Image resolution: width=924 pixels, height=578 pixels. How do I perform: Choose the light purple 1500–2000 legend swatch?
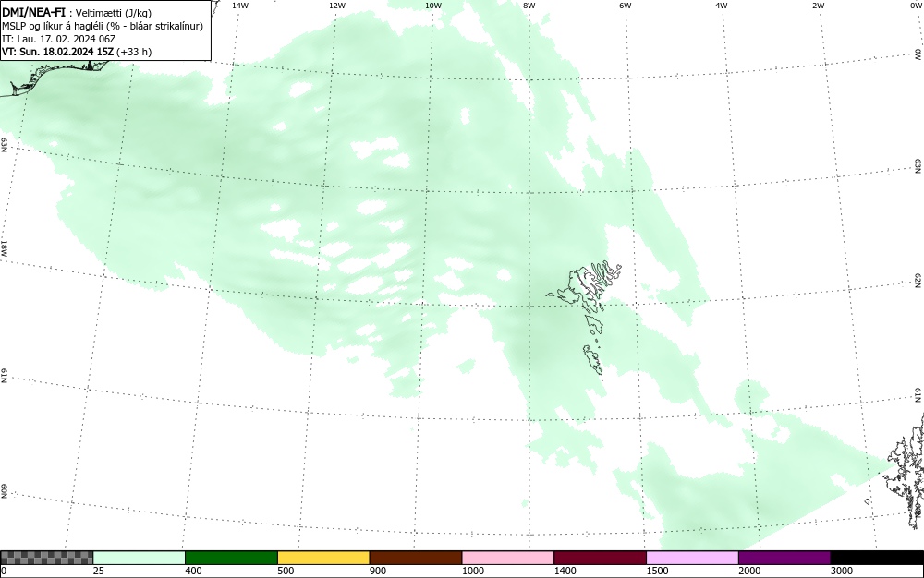(692, 558)
